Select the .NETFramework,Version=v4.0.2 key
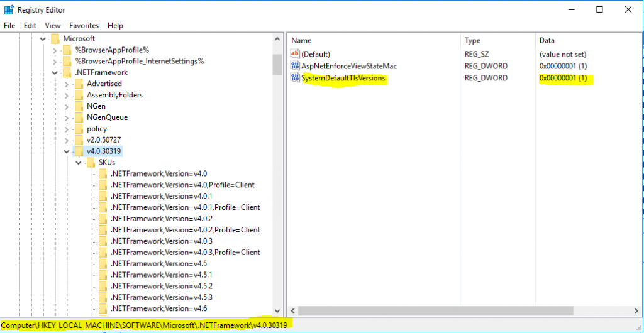Image resolution: width=644 pixels, height=333 pixels. click(162, 219)
